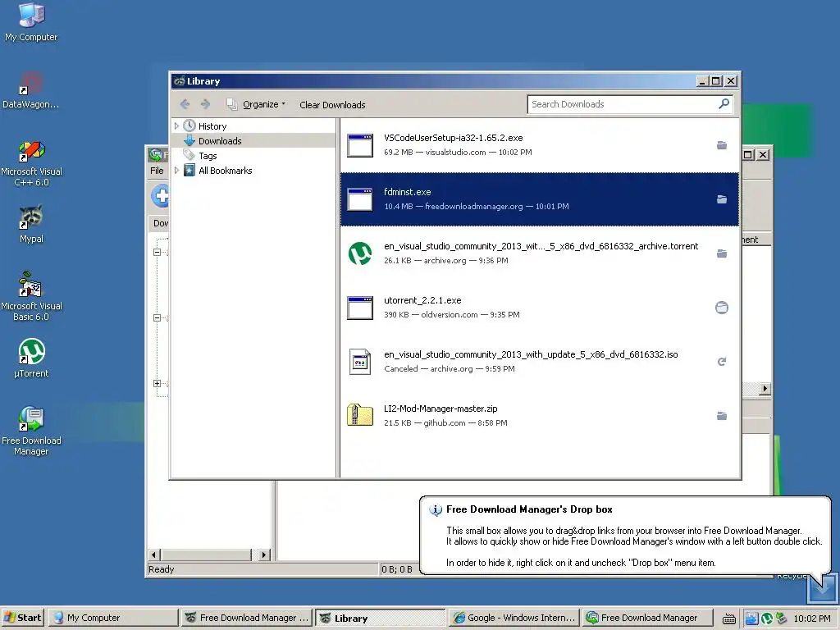Launch Microsoft Visual Basic 6.0 shortcut
840x630 pixels.
(31, 295)
